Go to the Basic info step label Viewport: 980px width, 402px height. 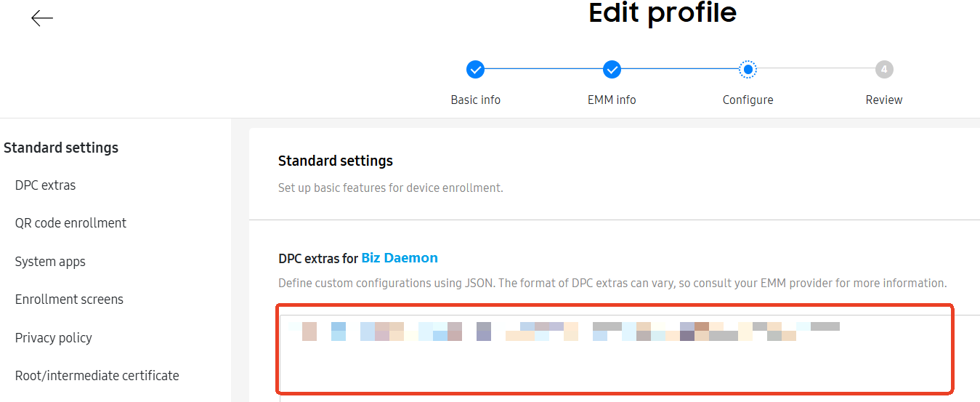point(475,100)
